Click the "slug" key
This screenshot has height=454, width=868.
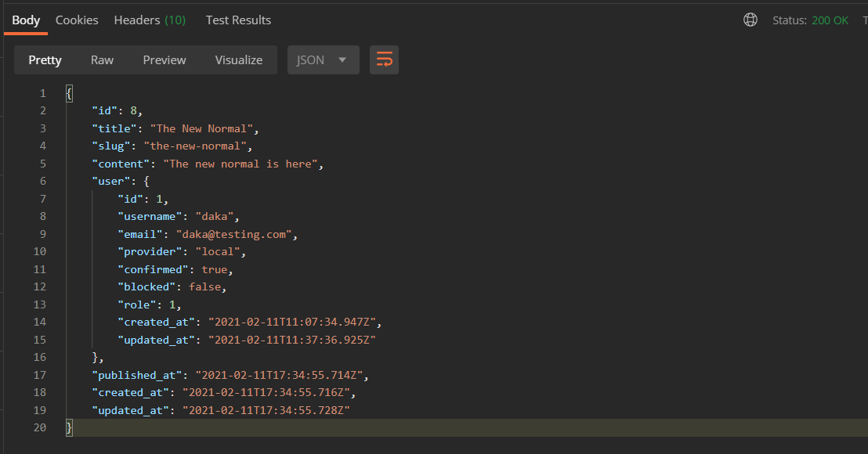111,146
